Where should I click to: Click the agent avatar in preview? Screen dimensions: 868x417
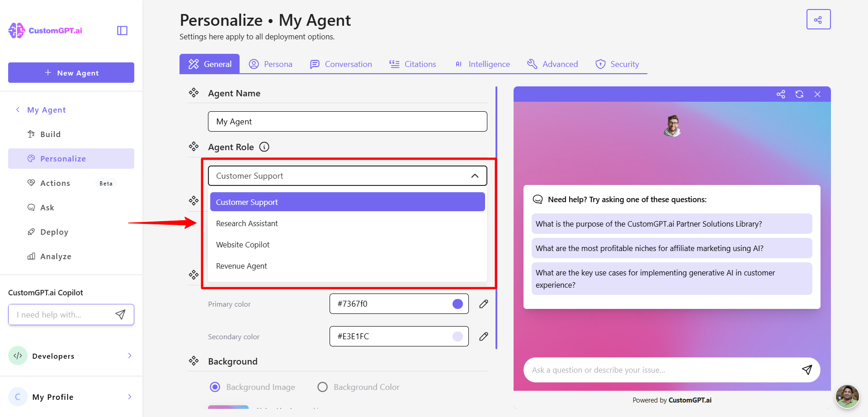[672, 126]
